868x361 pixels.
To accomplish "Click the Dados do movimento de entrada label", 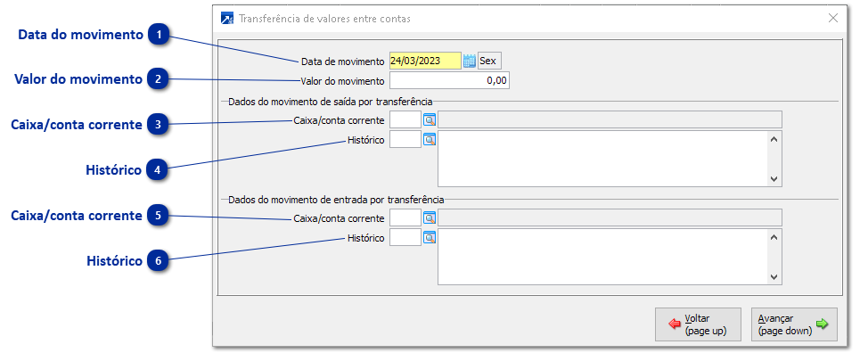I will (336, 200).
